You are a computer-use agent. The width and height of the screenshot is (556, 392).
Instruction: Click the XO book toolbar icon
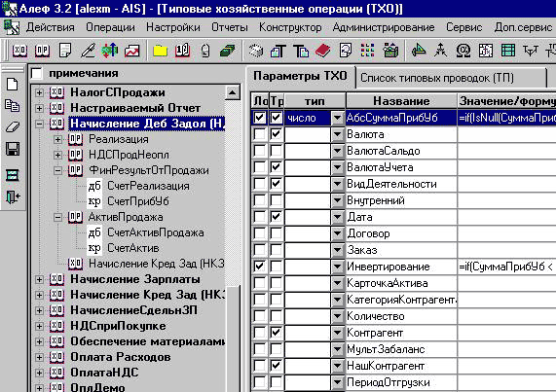tap(19, 51)
